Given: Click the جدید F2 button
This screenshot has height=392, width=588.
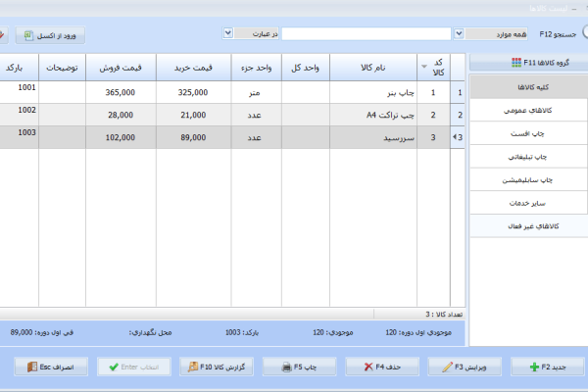Looking at the screenshot, I should point(548,367).
